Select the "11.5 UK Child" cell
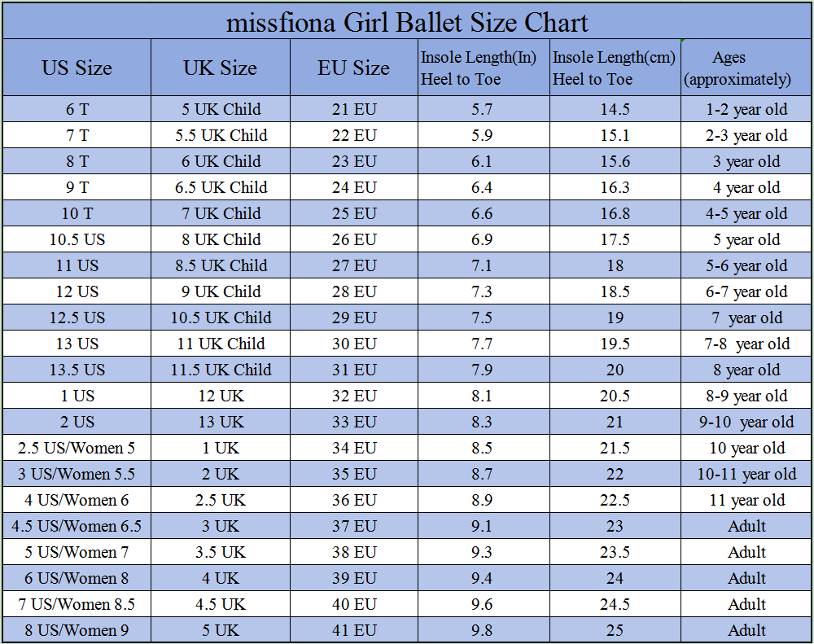This screenshot has height=644, width=814. tap(221, 370)
